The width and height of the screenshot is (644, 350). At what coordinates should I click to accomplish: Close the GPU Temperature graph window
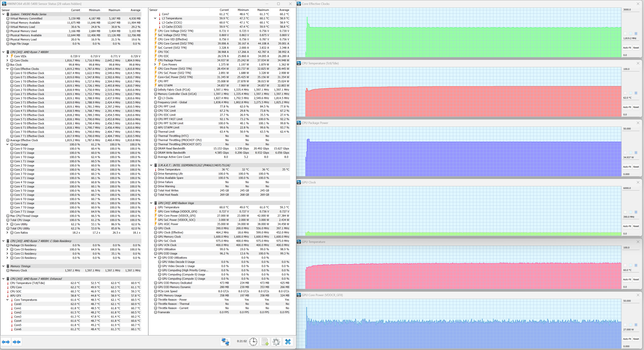coord(638,242)
